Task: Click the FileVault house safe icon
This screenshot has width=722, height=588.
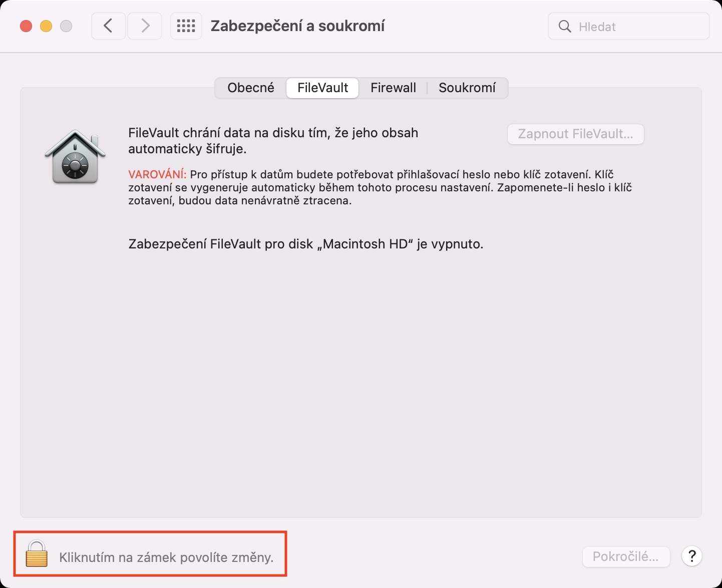Action: (75, 157)
